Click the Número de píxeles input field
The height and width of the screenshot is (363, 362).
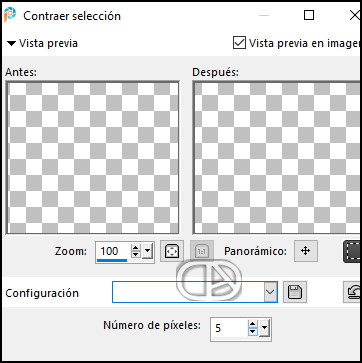[x=229, y=328]
